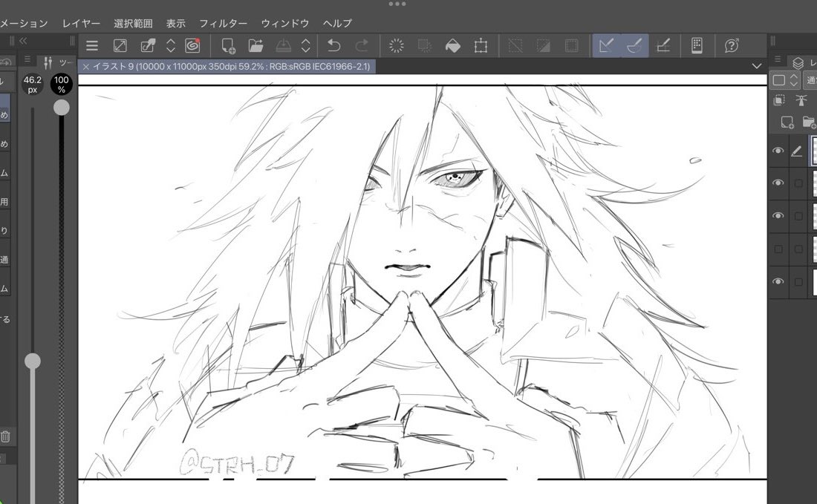The image size is (817, 504).
Task: Collapse left palette dock double-arrow
Action: (x=23, y=41)
